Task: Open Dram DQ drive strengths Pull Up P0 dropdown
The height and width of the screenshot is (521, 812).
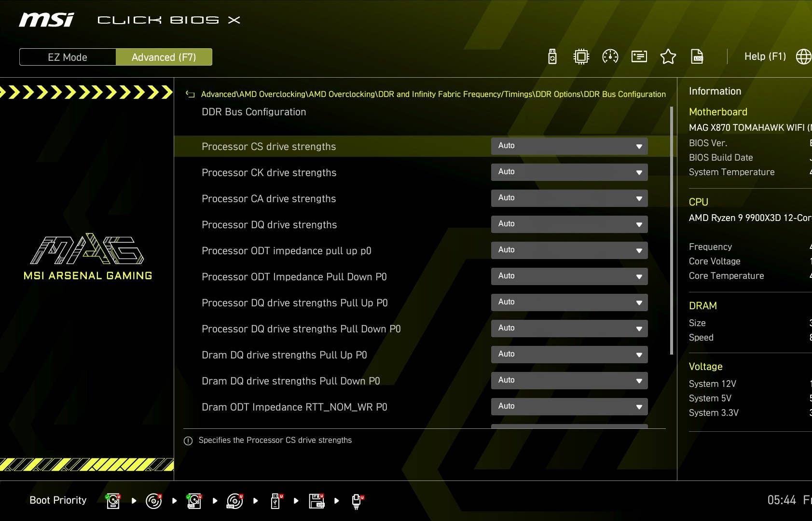Action: click(569, 355)
